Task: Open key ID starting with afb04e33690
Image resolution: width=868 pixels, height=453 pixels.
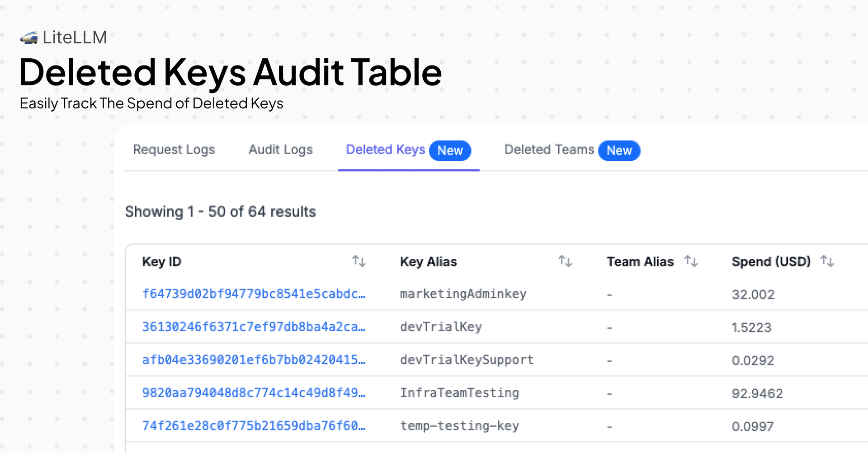Action: [254, 360]
